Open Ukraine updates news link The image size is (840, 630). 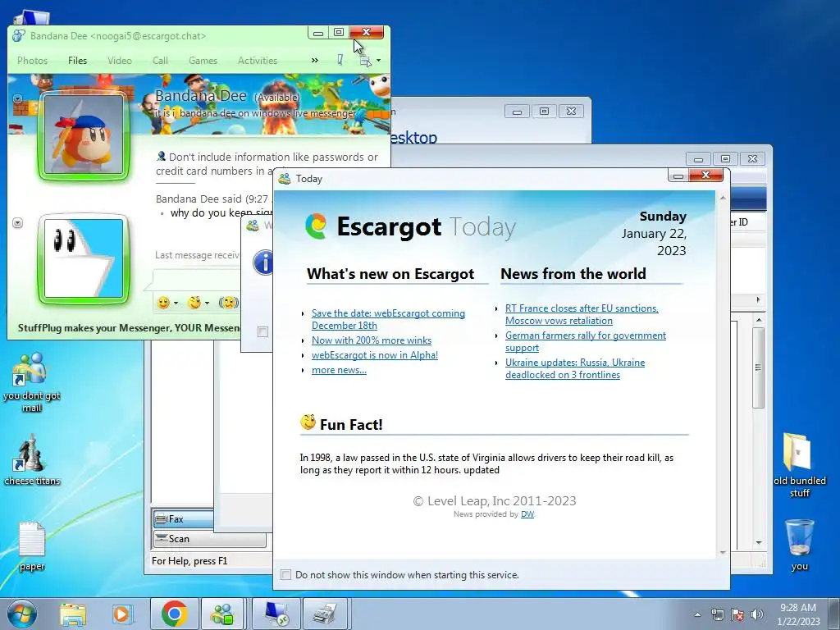click(x=575, y=368)
